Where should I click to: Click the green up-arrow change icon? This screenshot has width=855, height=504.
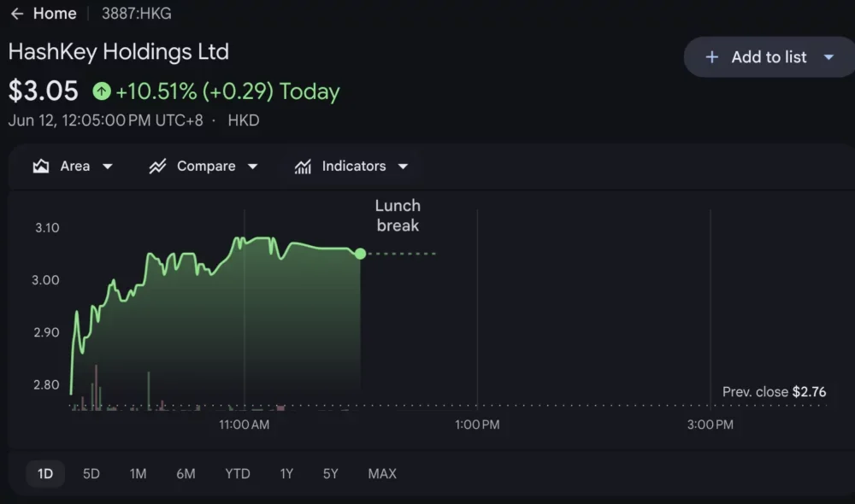pyautogui.click(x=102, y=91)
